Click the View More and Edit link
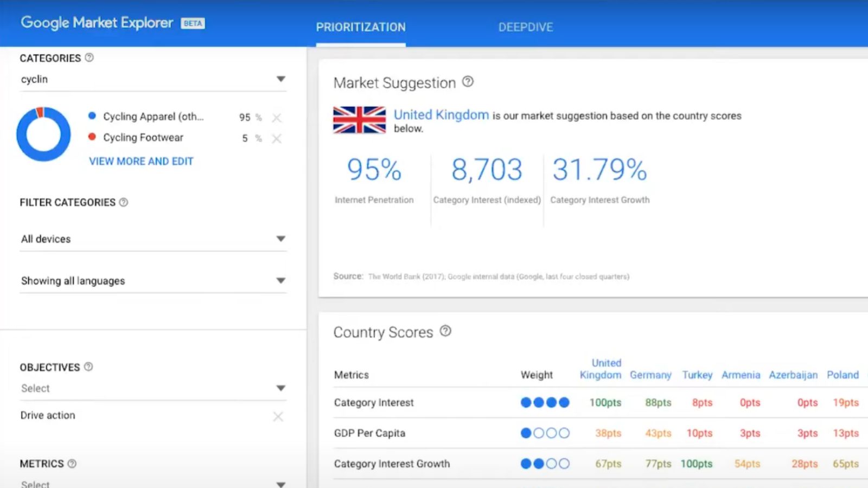This screenshot has width=868, height=488. click(x=141, y=161)
